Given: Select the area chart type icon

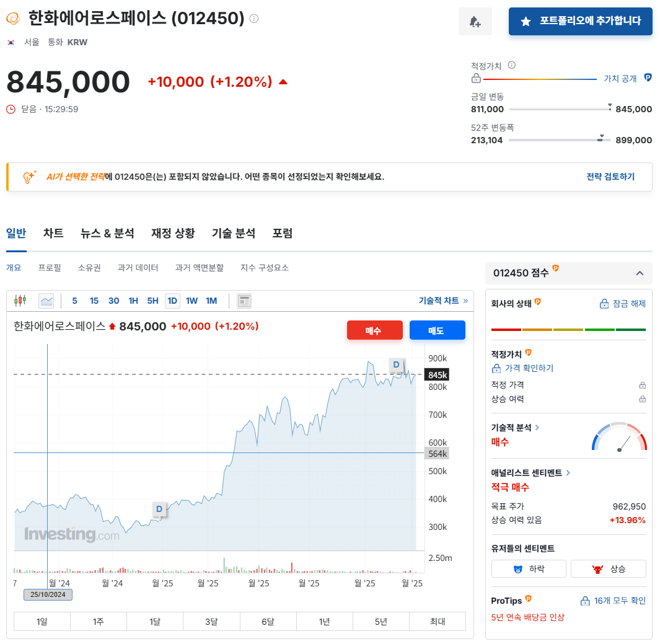Looking at the screenshot, I should click(x=46, y=301).
